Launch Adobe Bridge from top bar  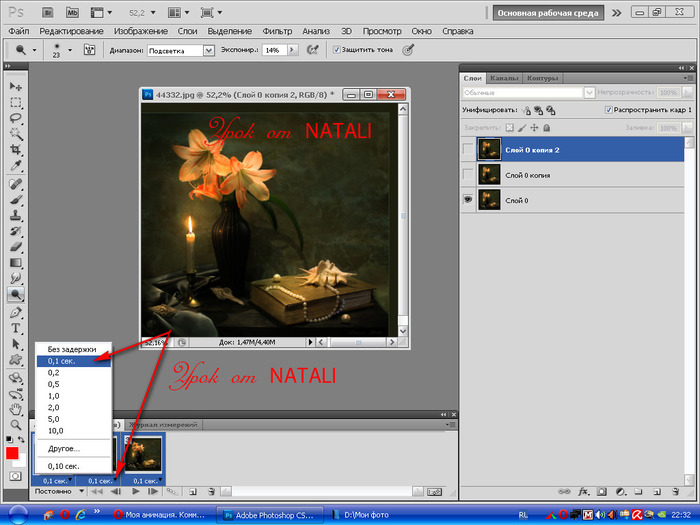48,12
